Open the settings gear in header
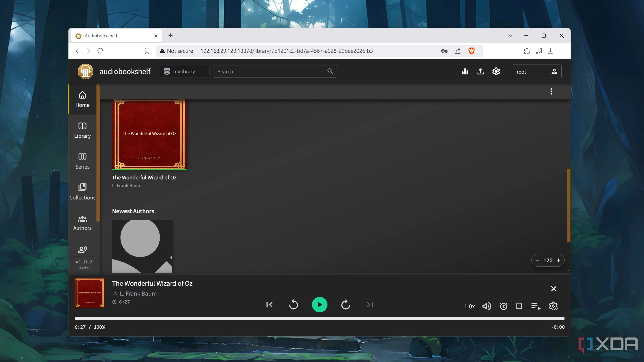Image resolution: width=644 pixels, height=362 pixels. (x=496, y=71)
